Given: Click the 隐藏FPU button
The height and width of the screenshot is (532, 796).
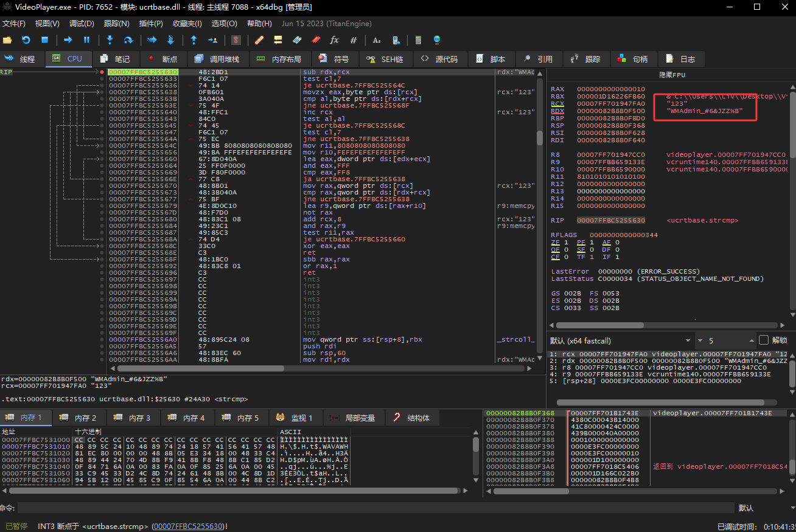Looking at the screenshot, I should (671, 74).
